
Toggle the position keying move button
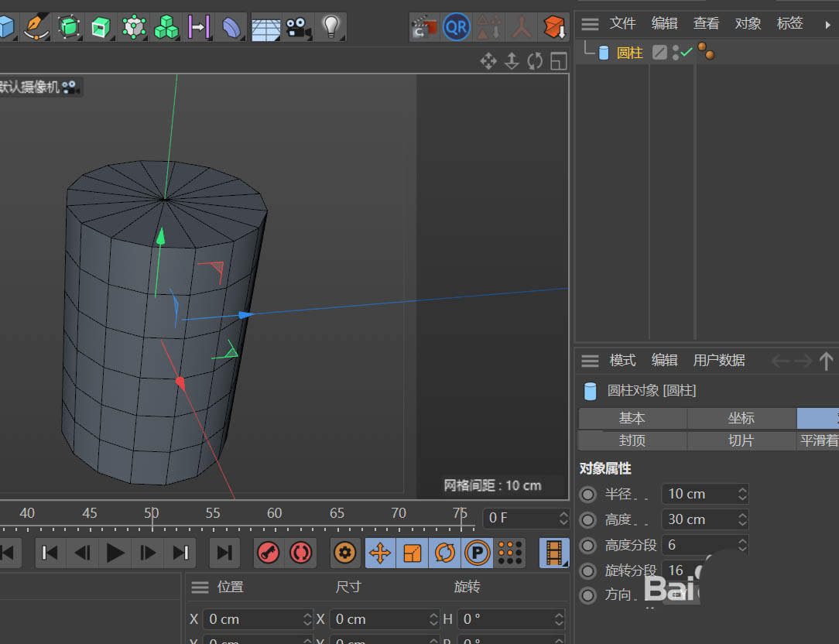pyautogui.click(x=380, y=553)
